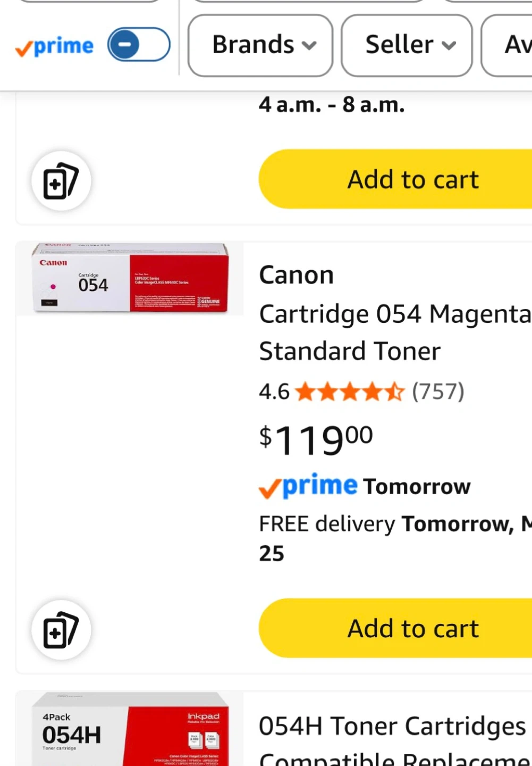Tap the Prime Tomorrow delivery badge
The image size is (532, 766).
pos(365,486)
